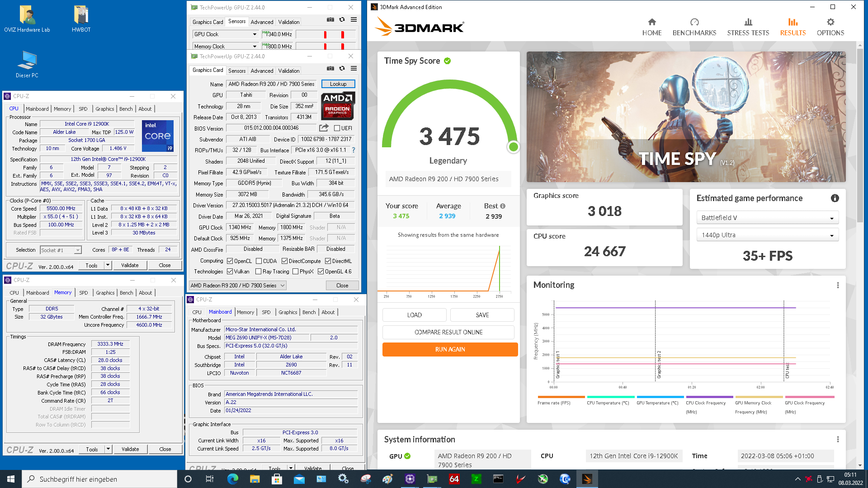Open OVIZ Hardware Lab desktop folder

(27, 19)
